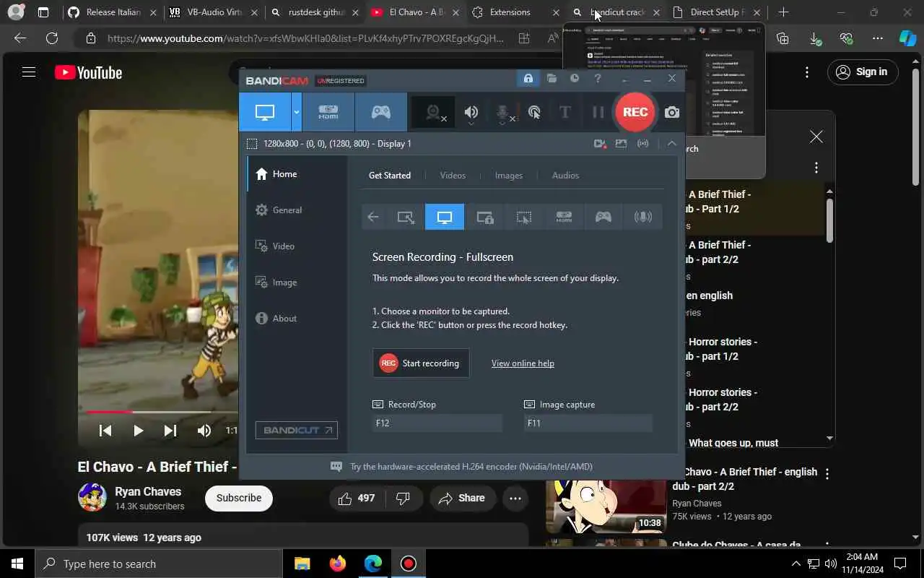Go to the previous video in player
Viewport: 924px width, 578px height.
click(x=105, y=431)
